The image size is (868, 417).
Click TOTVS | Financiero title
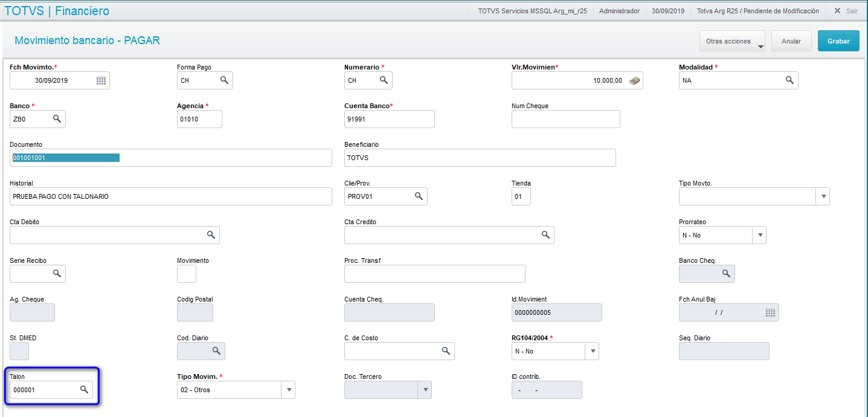click(x=57, y=10)
